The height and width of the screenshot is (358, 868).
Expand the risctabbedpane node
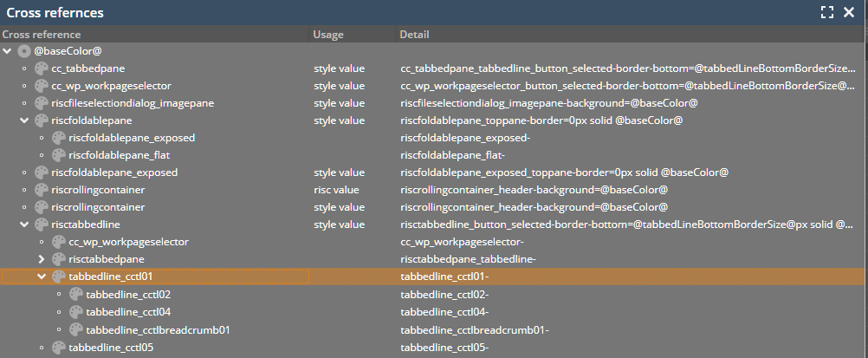pos(42,259)
